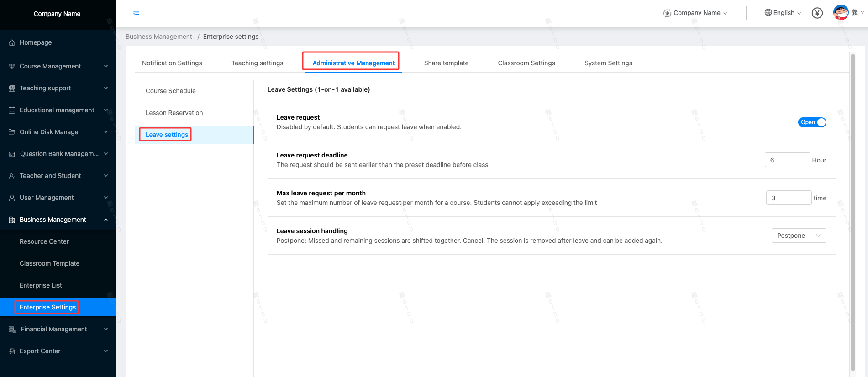Open the Leave session handling Postpone dropdown
Viewport: 868px width, 377px height.
pos(798,236)
